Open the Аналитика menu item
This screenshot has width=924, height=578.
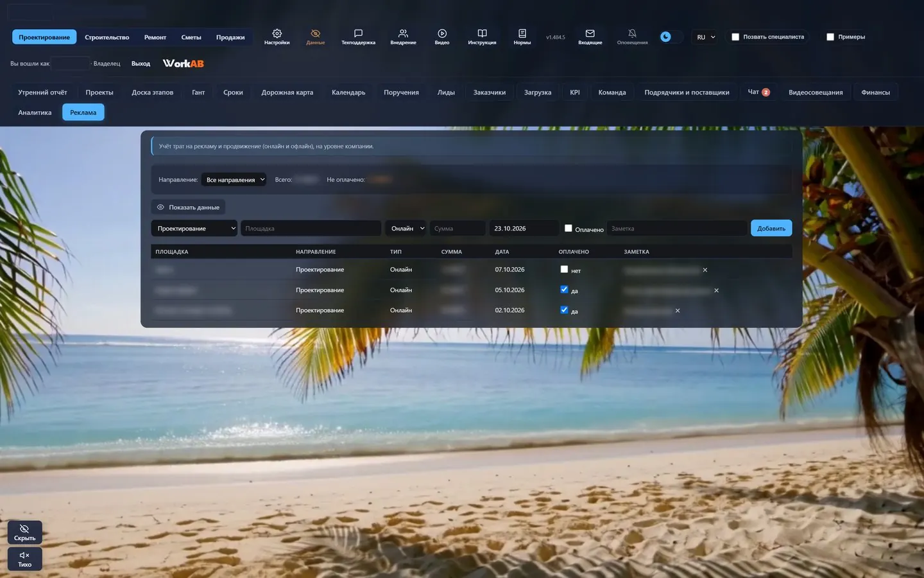coord(35,112)
